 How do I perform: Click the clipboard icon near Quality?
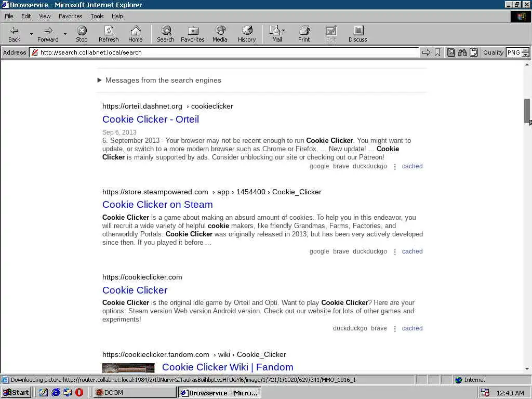click(x=474, y=52)
